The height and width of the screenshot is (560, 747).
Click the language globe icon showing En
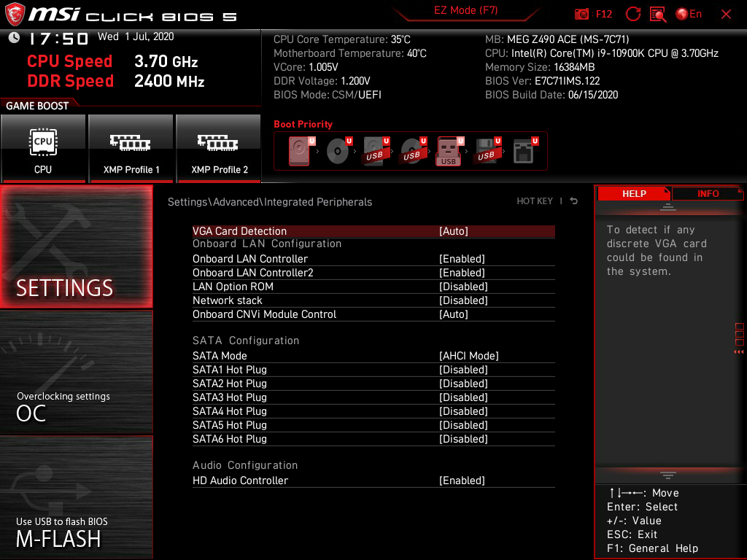click(684, 13)
